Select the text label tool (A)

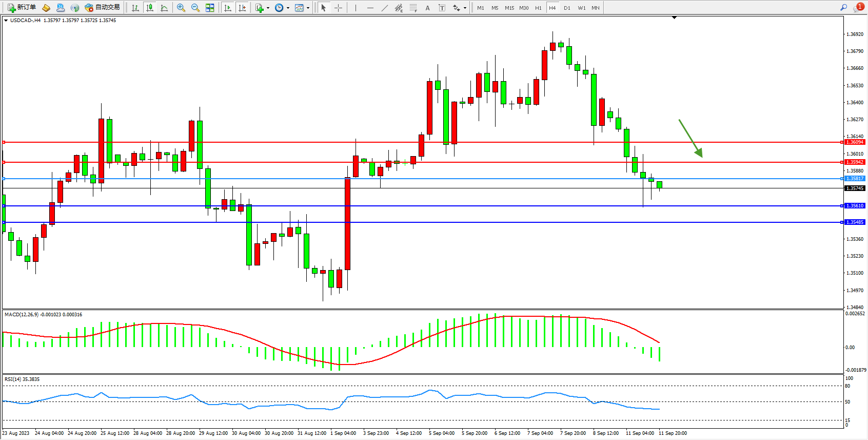(427, 8)
